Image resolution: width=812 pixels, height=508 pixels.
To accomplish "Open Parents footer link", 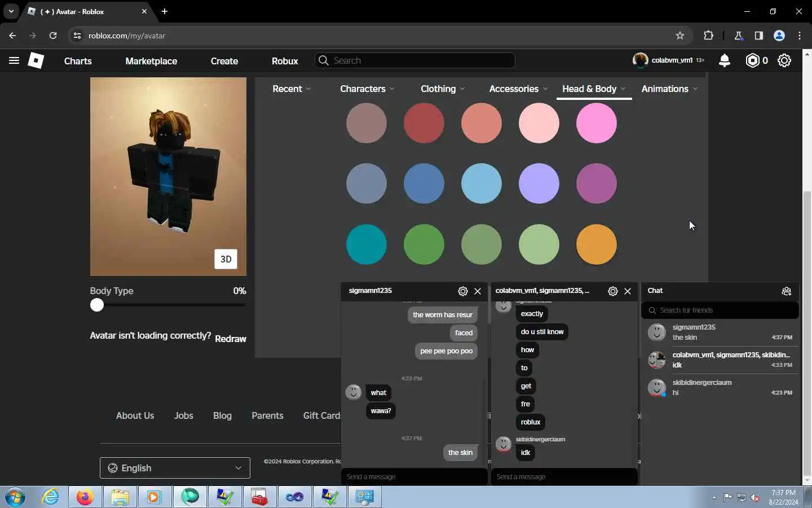I will (267, 415).
